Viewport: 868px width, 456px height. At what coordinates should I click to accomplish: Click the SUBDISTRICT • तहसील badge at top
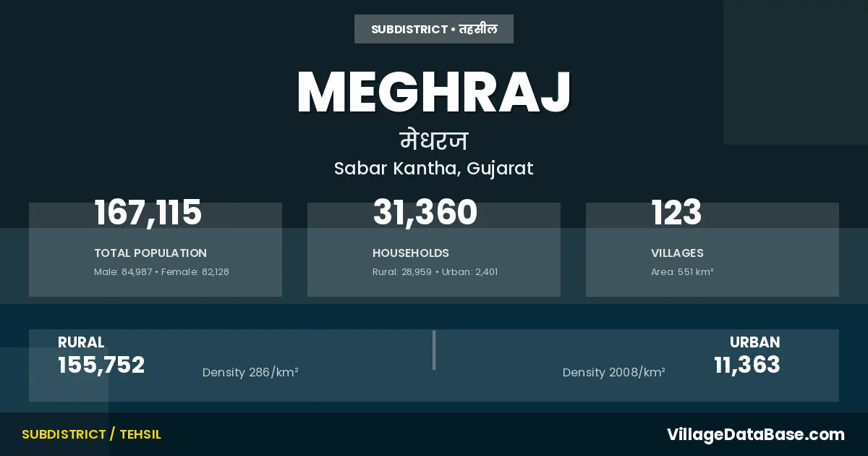coord(434,29)
